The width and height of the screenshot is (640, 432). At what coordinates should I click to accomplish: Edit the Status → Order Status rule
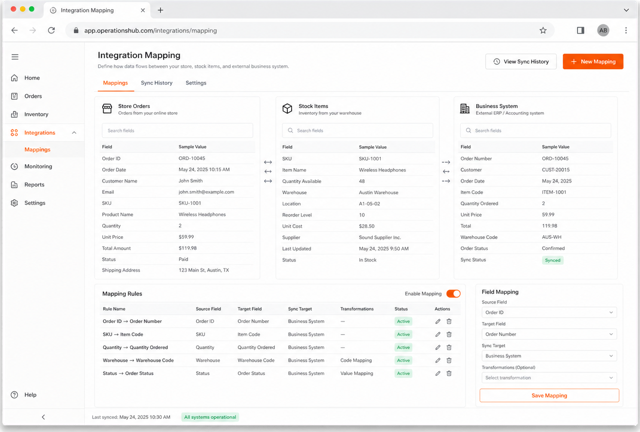click(x=438, y=374)
